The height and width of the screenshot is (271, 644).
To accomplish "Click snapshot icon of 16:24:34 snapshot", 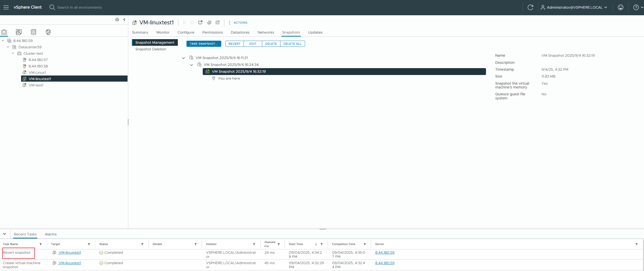I will click(199, 65).
